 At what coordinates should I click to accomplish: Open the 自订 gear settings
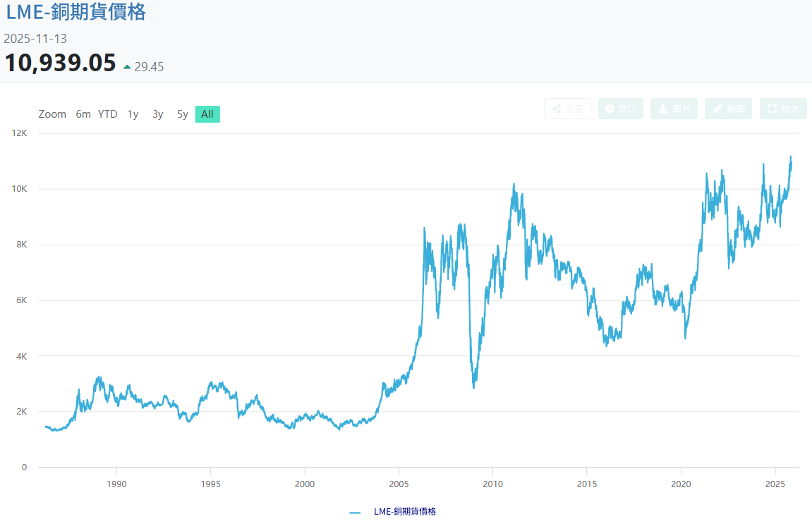(x=621, y=109)
